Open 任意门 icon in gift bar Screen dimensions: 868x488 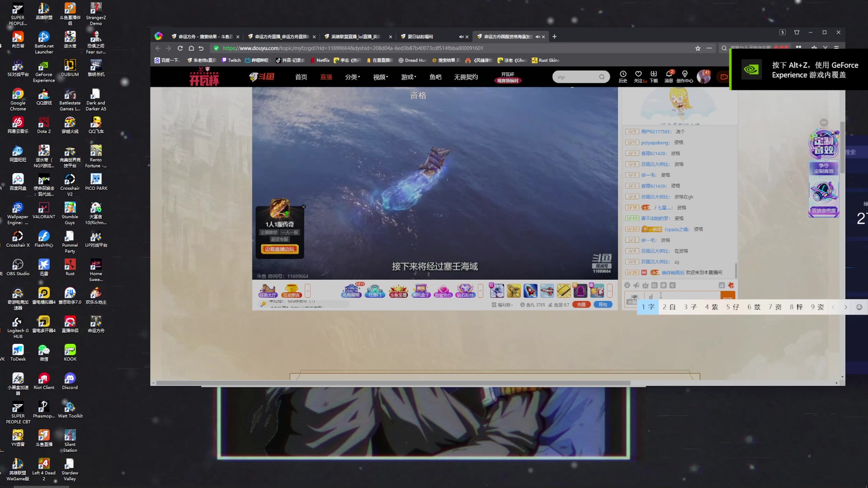click(x=374, y=291)
